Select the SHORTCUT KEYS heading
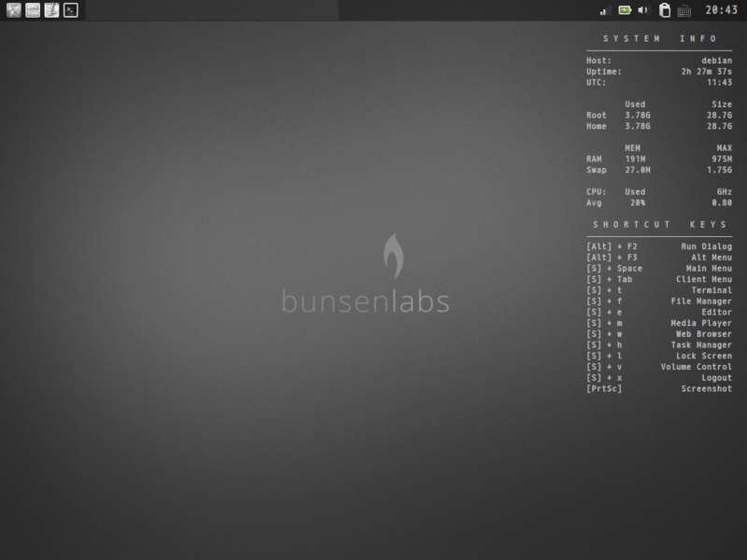 pyautogui.click(x=660, y=224)
